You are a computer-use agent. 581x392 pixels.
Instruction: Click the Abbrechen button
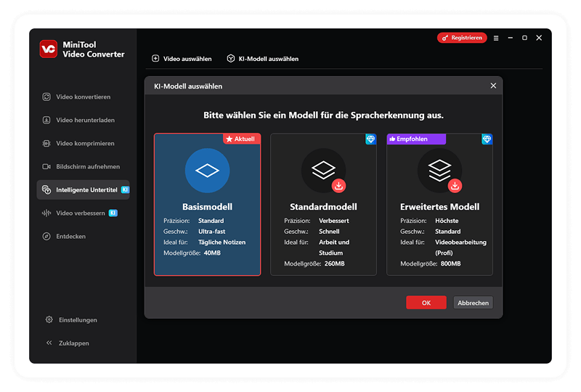coord(474,303)
